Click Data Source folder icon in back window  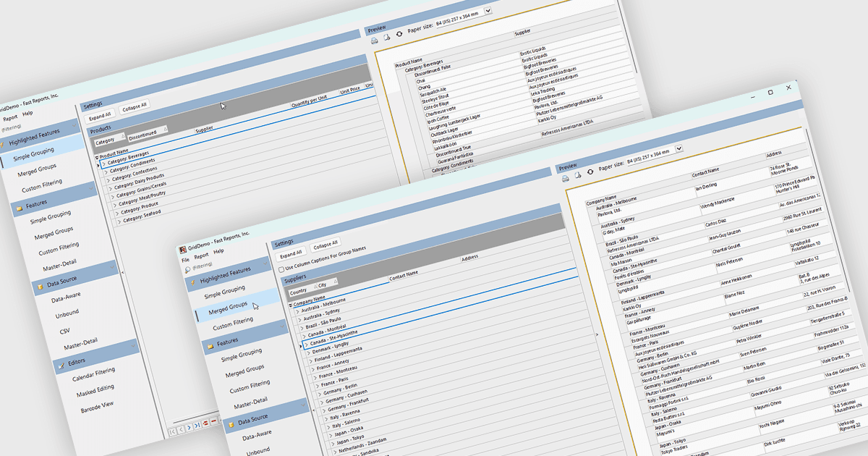[x=40, y=286]
